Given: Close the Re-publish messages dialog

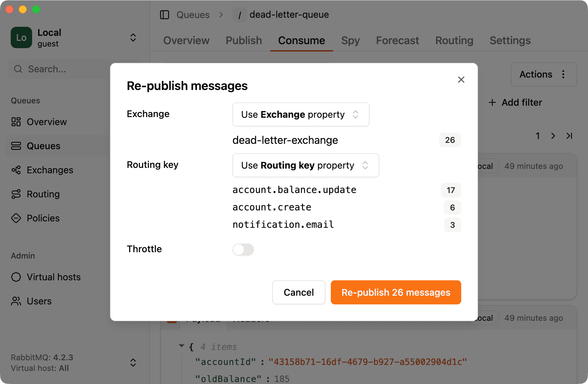Looking at the screenshot, I should point(461,80).
